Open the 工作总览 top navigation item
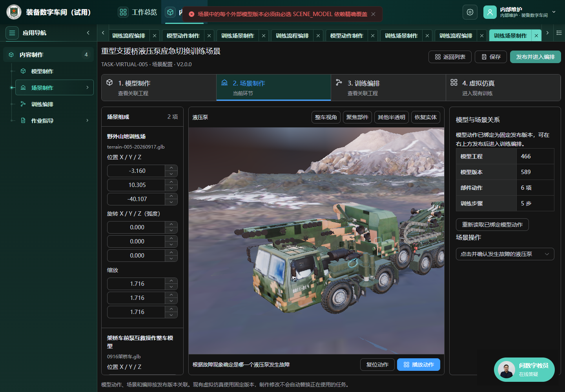This screenshot has height=392, width=565. pyautogui.click(x=138, y=12)
